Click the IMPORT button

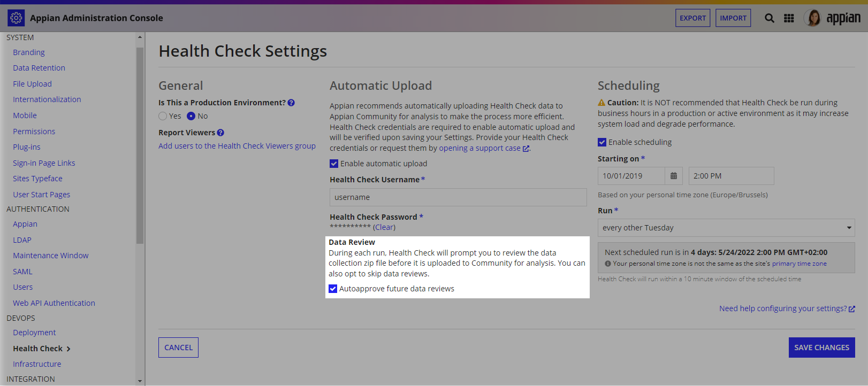[733, 18]
